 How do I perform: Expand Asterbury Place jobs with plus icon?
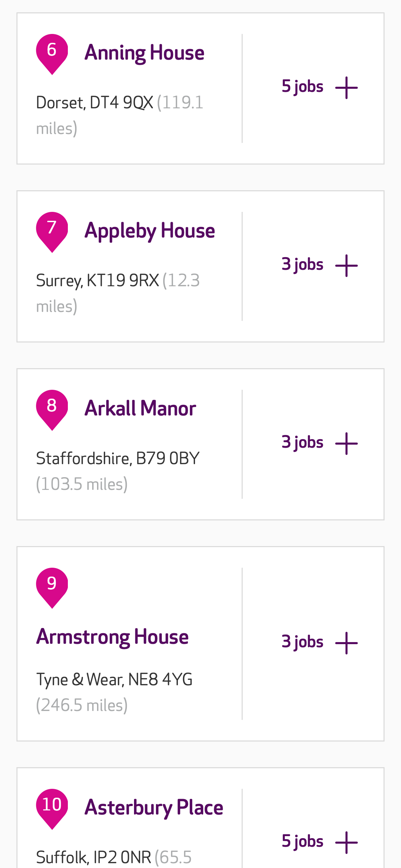point(347,843)
